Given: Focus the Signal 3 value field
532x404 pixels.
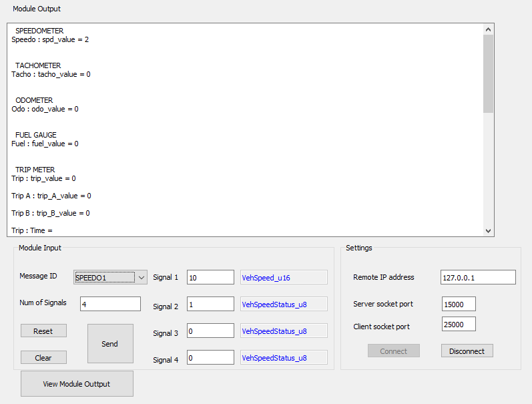Looking at the screenshot, I should [x=210, y=331].
